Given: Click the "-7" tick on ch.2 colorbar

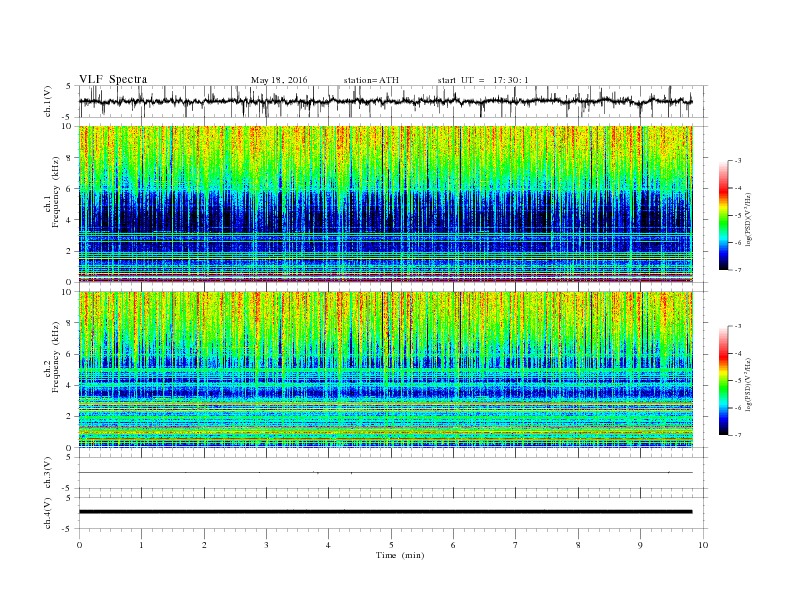Looking at the screenshot, I should point(737,435).
